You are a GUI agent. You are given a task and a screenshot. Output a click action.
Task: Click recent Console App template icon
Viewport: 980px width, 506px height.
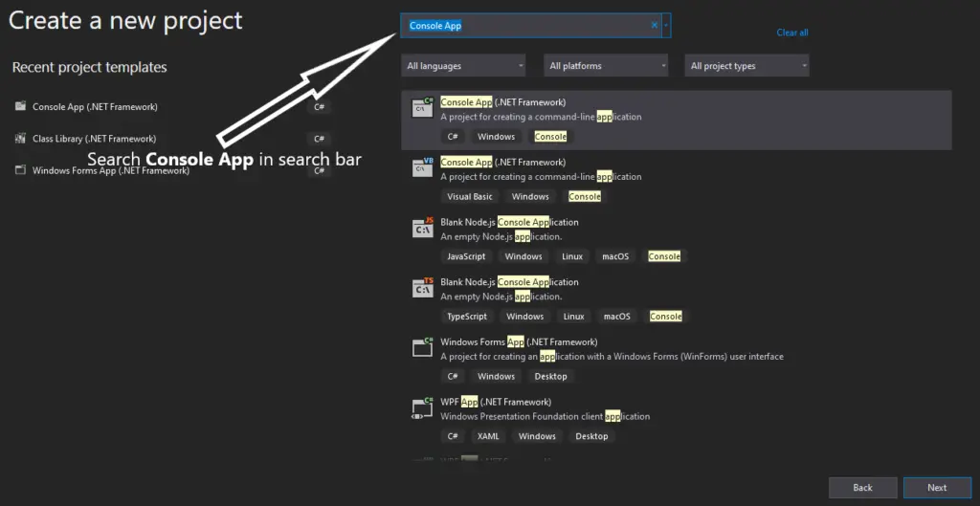pos(21,106)
